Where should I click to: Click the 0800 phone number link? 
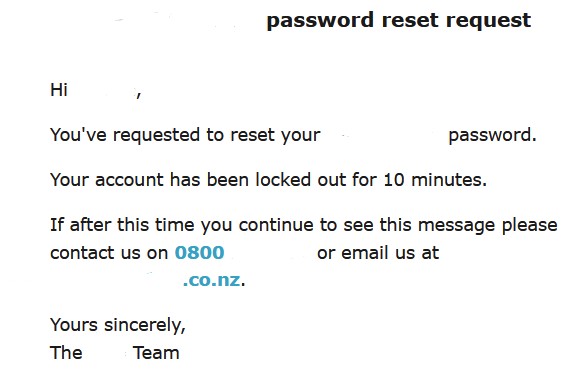[x=199, y=253]
